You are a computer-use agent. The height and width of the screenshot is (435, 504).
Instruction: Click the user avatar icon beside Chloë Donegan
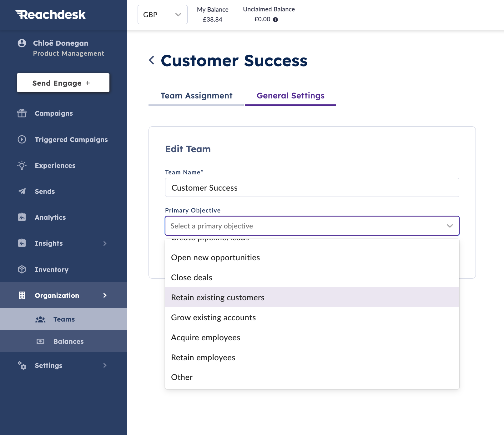[x=22, y=43]
